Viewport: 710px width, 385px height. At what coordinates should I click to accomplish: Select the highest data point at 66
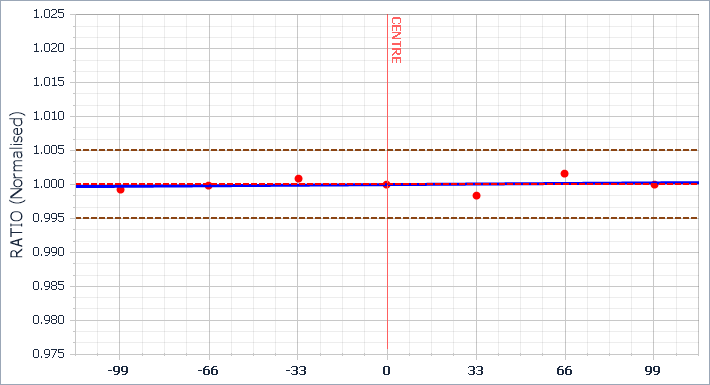(x=564, y=173)
